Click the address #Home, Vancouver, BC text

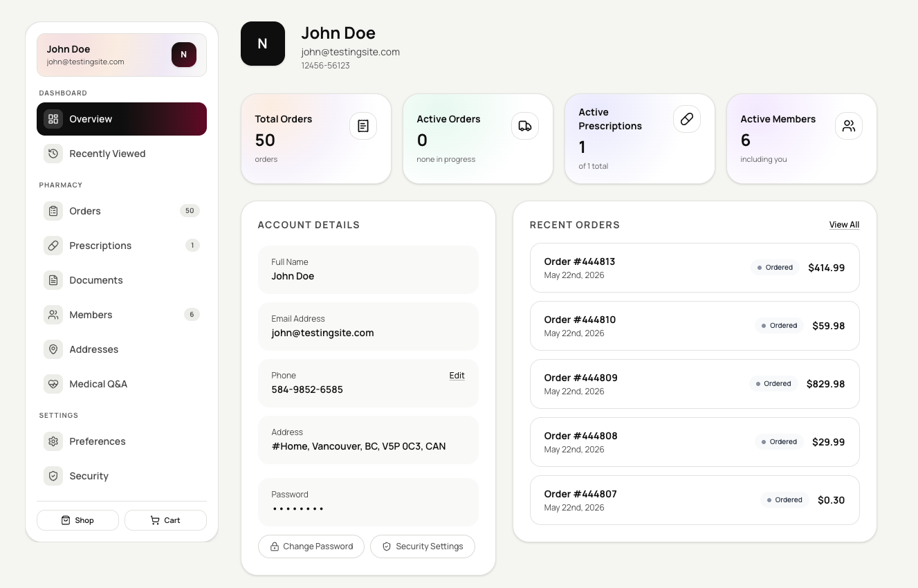pyautogui.click(x=358, y=446)
